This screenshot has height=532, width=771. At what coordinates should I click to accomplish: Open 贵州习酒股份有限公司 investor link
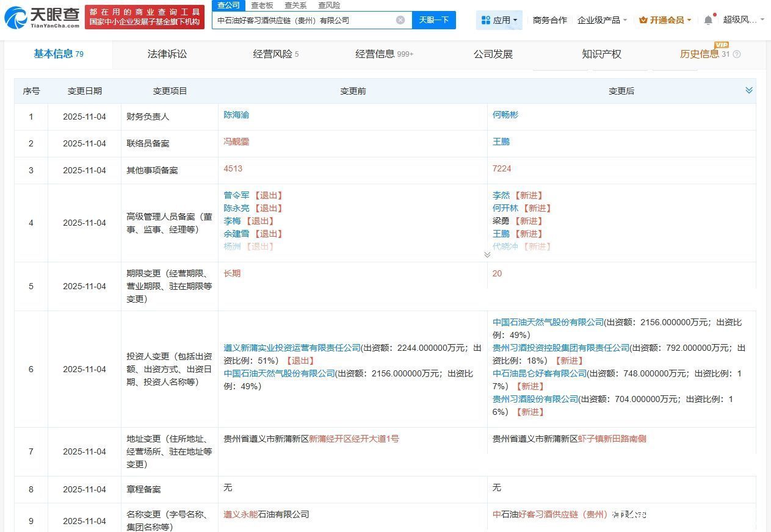535,399
